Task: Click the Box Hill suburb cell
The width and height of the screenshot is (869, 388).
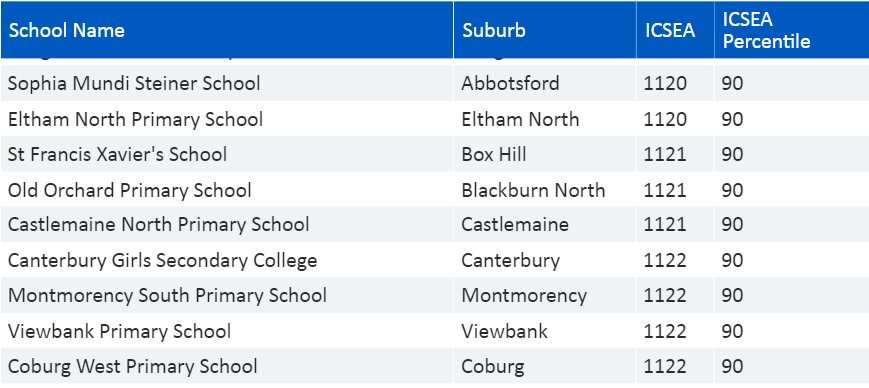Action: (494, 154)
